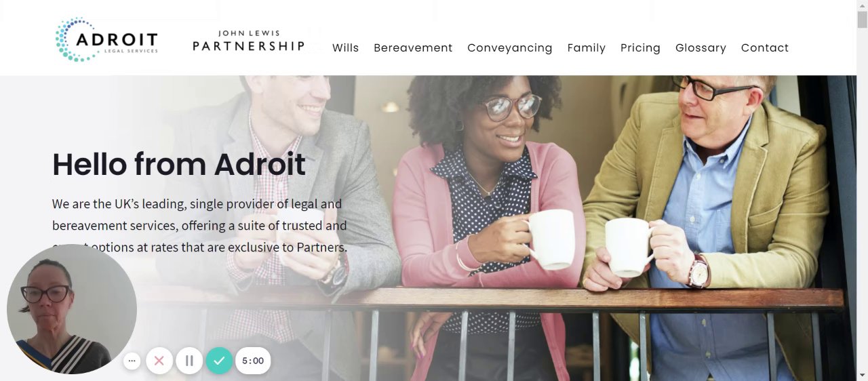Open the Bereavement menu item
The image size is (868, 381).
pyautogui.click(x=413, y=48)
